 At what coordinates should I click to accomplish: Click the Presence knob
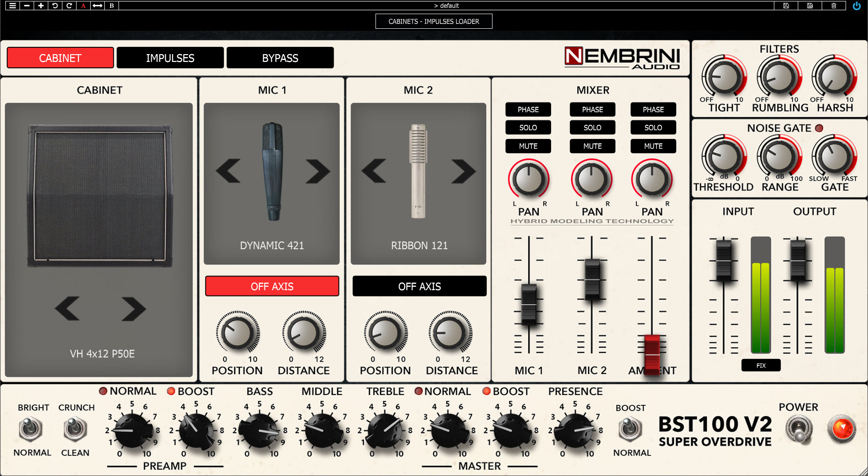click(x=575, y=430)
